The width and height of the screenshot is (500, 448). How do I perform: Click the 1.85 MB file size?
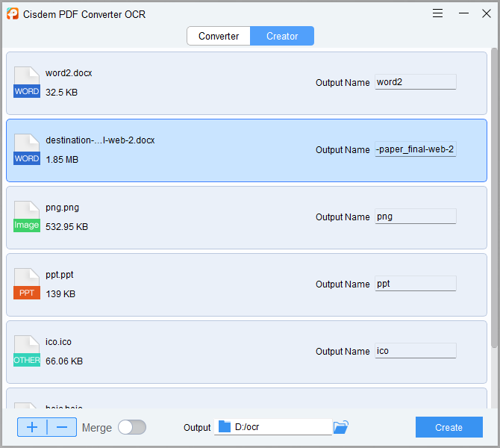(62, 160)
